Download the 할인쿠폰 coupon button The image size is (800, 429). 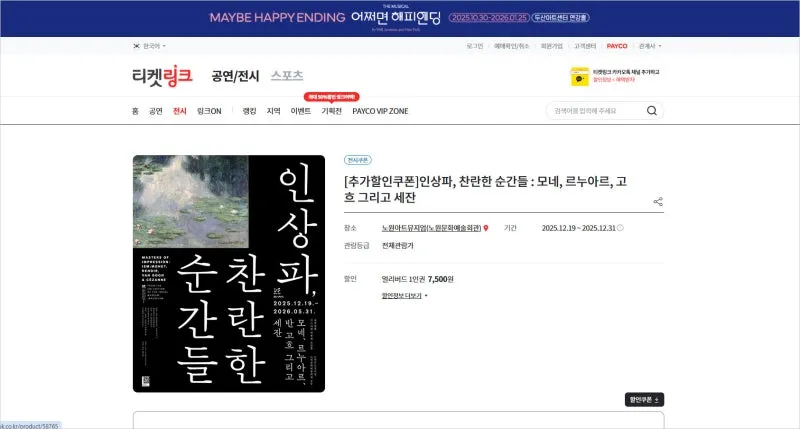tap(643, 400)
